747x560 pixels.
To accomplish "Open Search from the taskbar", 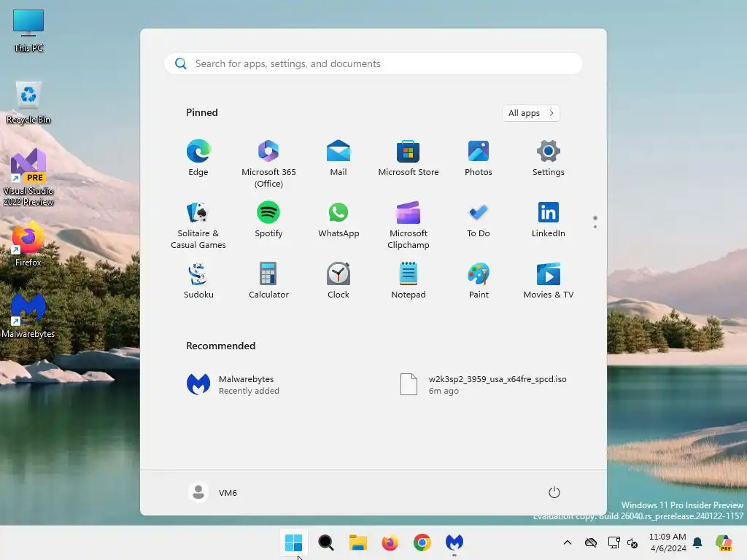I will tap(326, 542).
